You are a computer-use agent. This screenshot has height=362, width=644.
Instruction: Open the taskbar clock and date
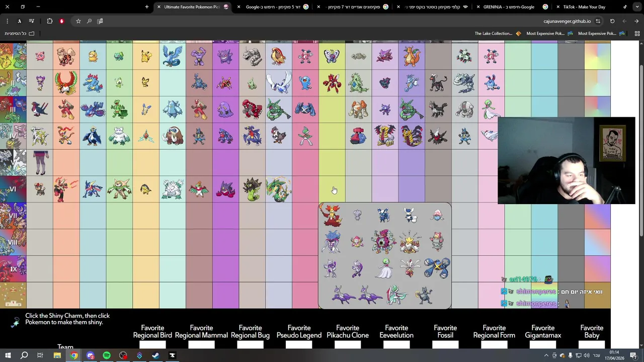coord(613,355)
